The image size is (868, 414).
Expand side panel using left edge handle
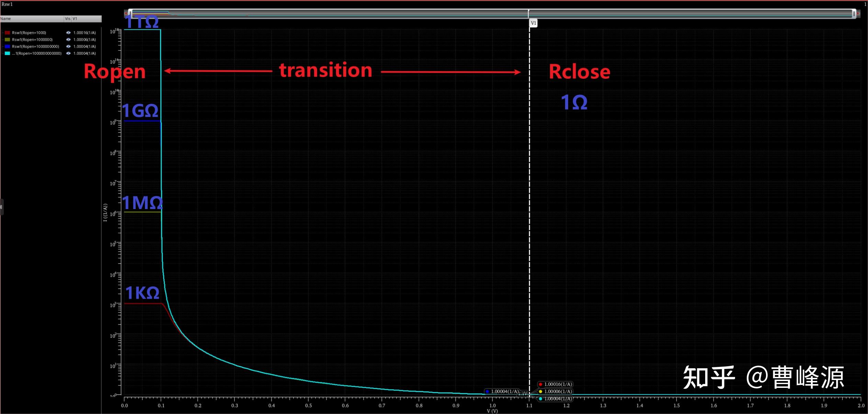coord(2,207)
